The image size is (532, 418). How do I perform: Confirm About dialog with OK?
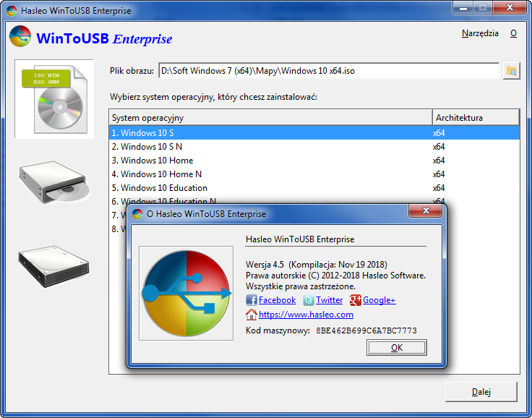coord(397,348)
